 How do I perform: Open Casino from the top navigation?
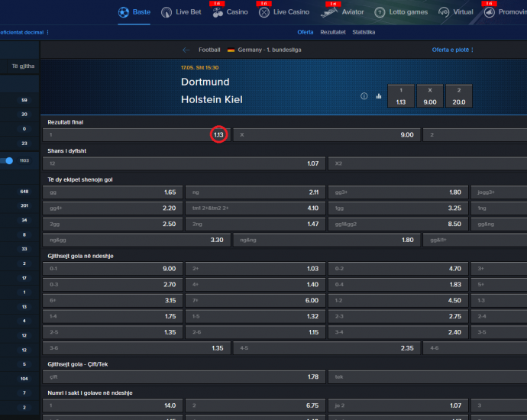218,12
